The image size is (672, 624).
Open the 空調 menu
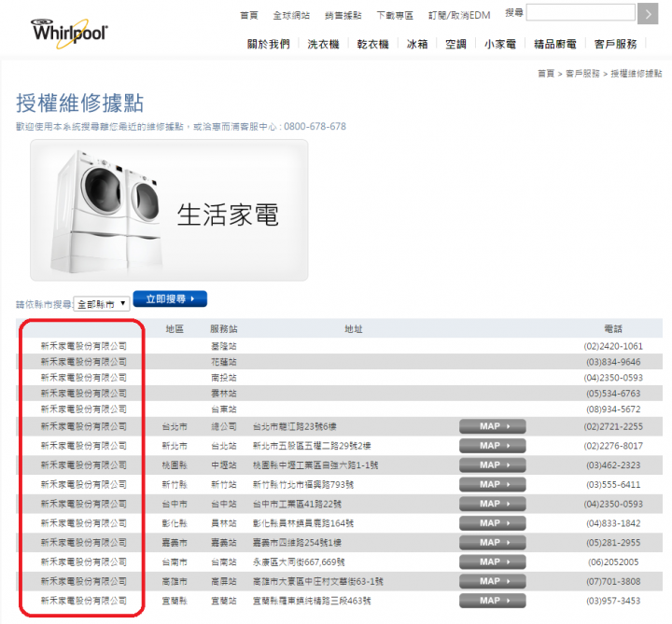(455, 44)
